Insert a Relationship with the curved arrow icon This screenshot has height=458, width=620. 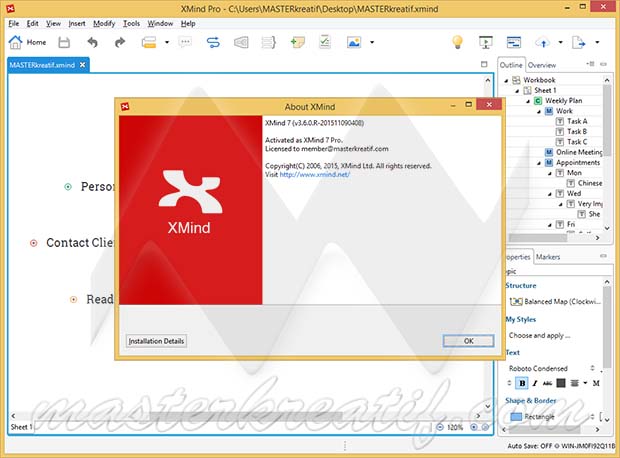pos(213,42)
